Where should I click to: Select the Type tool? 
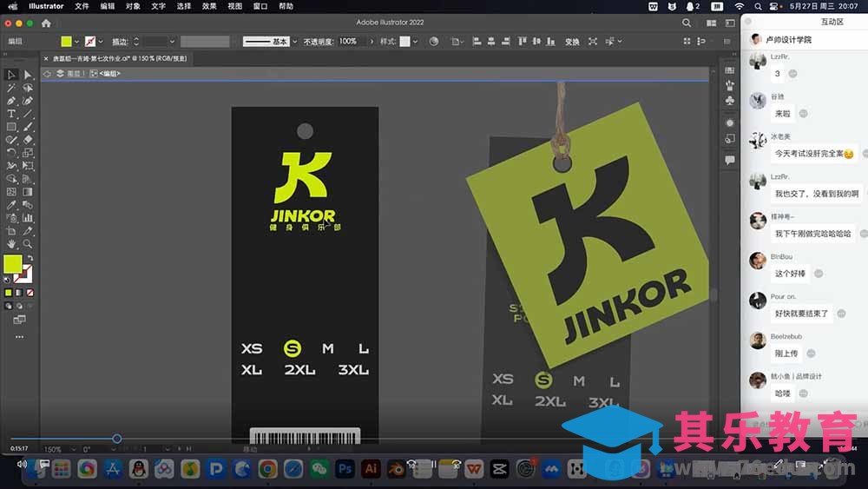pyautogui.click(x=11, y=114)
